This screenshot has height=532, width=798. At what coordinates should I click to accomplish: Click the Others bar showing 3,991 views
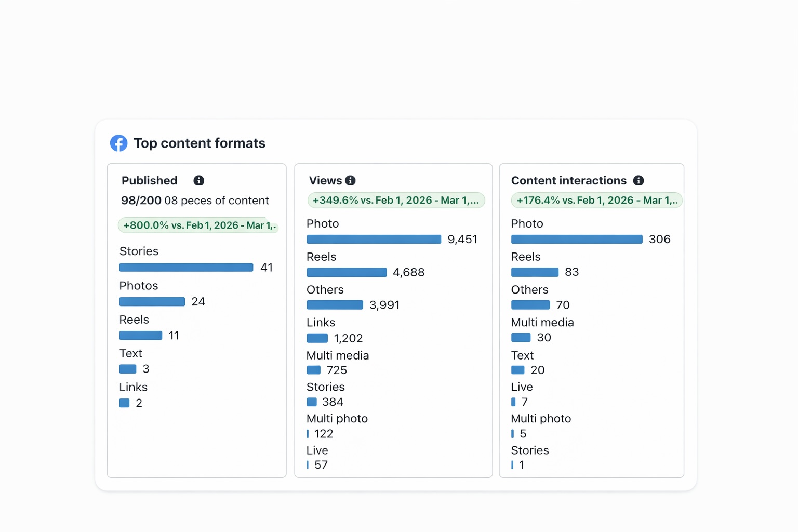click(335, 305)
